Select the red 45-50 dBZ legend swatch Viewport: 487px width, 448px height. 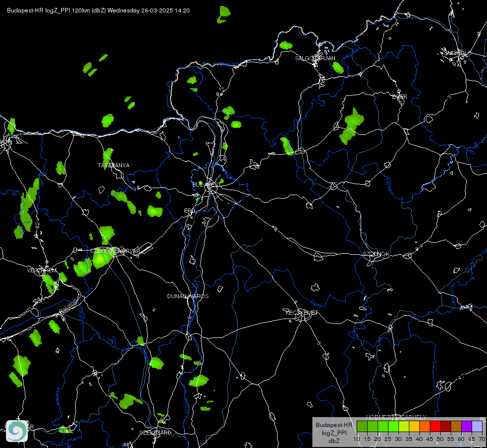pyautogui.click(x=435, y=426)
